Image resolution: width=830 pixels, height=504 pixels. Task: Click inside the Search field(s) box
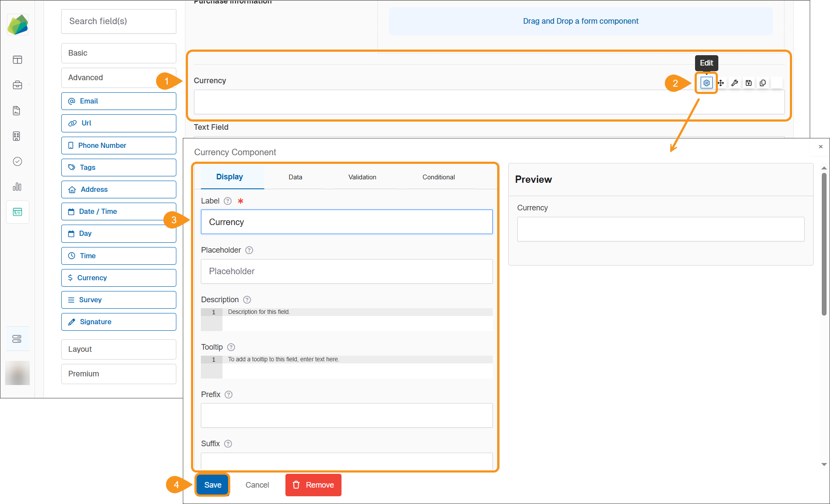[119, 21]
